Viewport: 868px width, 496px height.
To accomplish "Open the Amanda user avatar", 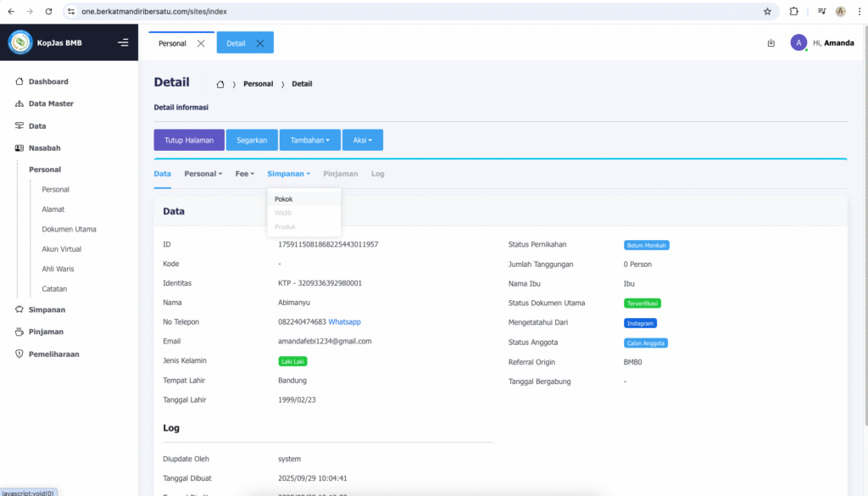I will point(798,42).
